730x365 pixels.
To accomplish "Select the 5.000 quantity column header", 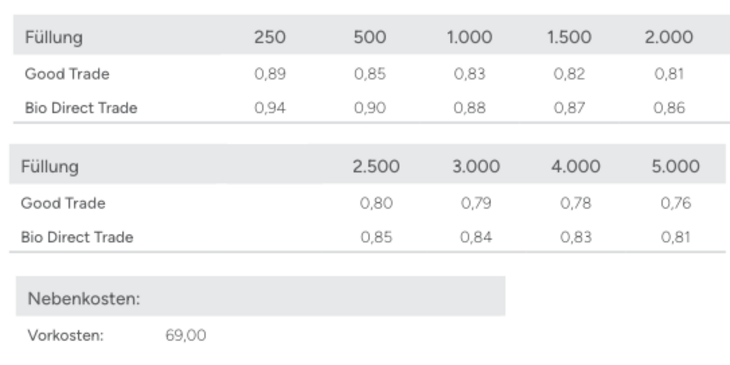I will point(676,166).
